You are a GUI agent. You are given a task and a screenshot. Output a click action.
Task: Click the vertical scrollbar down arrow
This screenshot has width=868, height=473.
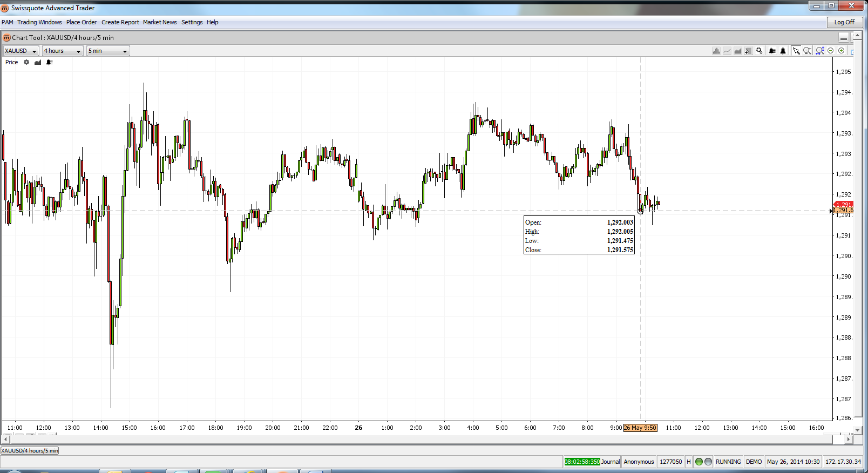(857, 430)
